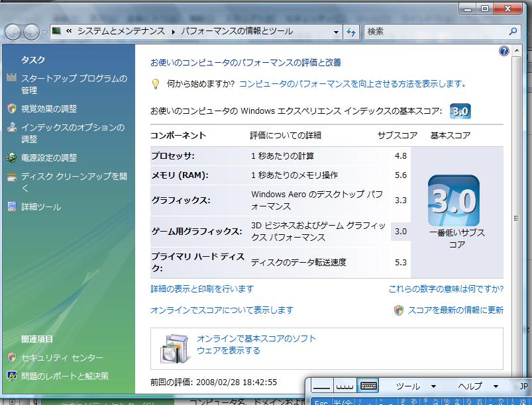
Task: Click the startup programs task icon
Action: (11, 77)
